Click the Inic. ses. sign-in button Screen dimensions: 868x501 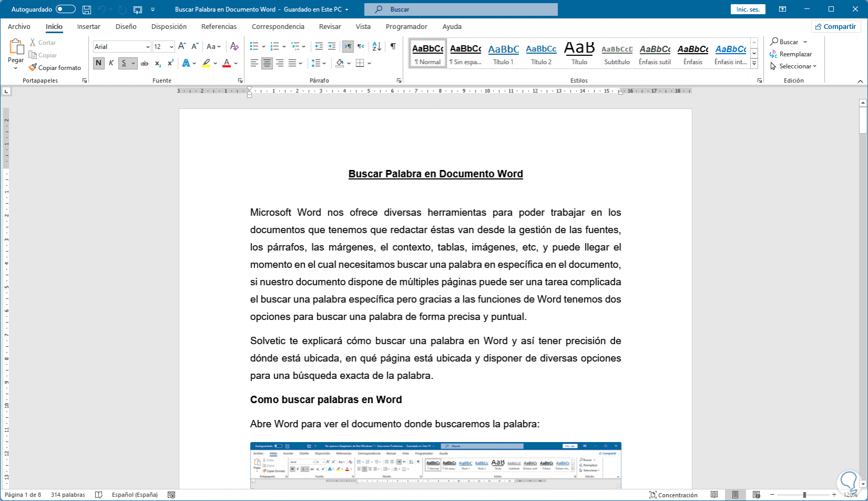(x=748, y=9)
